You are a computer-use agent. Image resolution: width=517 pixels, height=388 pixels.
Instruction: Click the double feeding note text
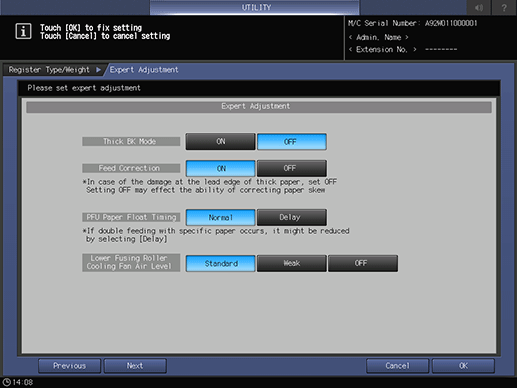pyautogui.click(x=216, y=235)
